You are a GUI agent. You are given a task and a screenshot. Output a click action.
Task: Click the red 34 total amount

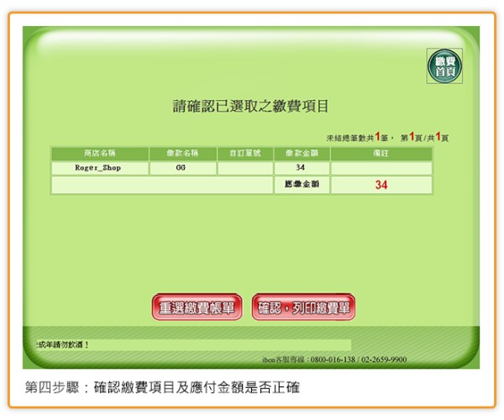pyautogui.click(x=381, y=185)
